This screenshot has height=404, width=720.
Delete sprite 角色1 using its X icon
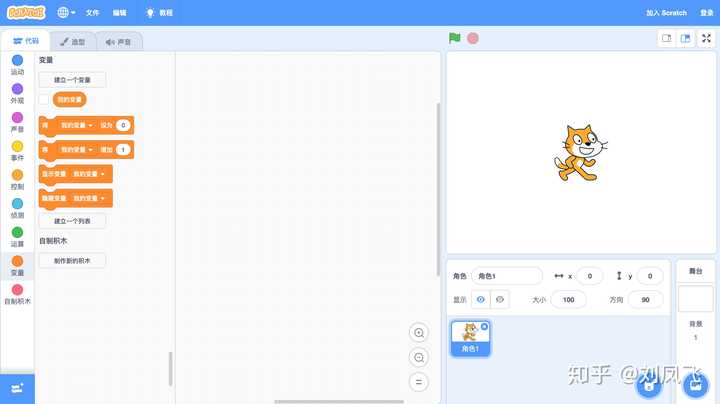tap(485, 326)
